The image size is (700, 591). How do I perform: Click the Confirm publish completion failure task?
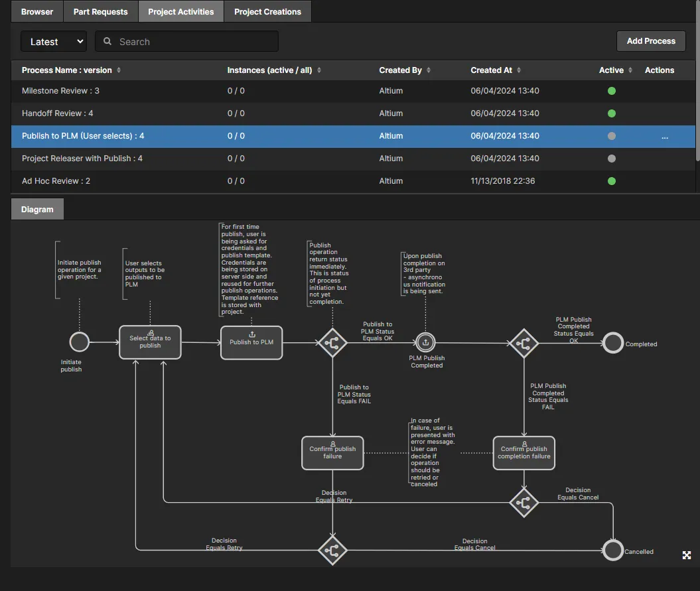(524, 452)
